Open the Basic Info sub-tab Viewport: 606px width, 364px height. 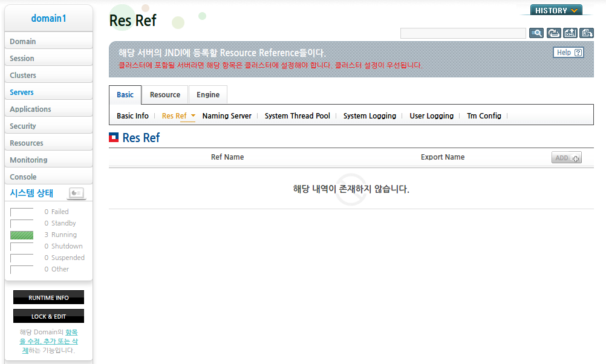(132, 116)
